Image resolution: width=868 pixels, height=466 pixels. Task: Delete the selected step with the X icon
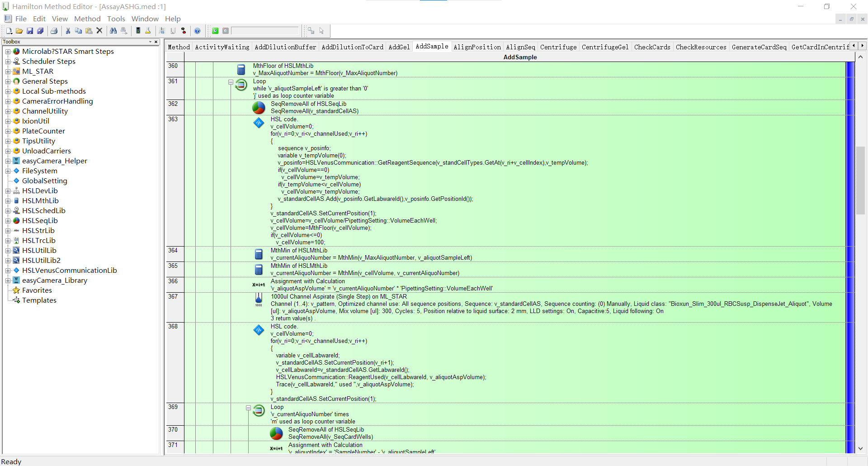click(99, 31)
